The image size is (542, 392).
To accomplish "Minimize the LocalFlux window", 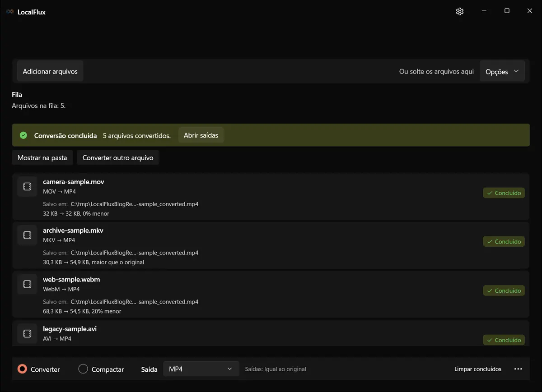I will point(484,11).
